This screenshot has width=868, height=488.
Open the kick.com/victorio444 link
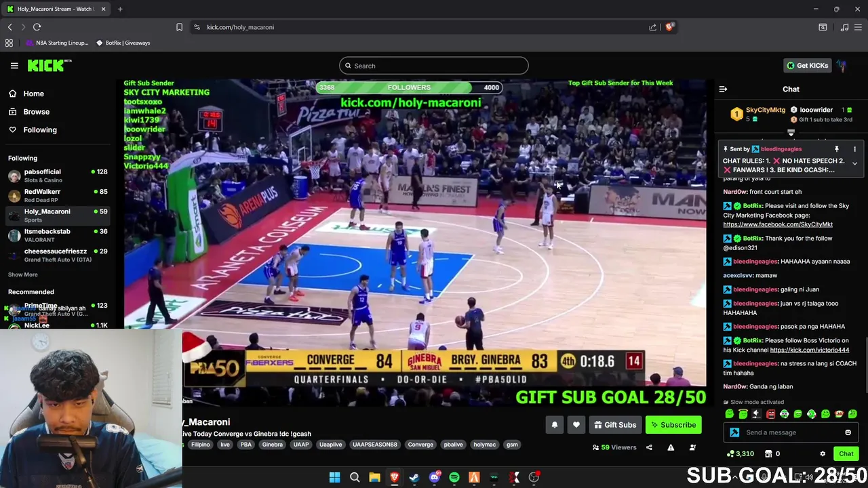(x=809, y=350)
